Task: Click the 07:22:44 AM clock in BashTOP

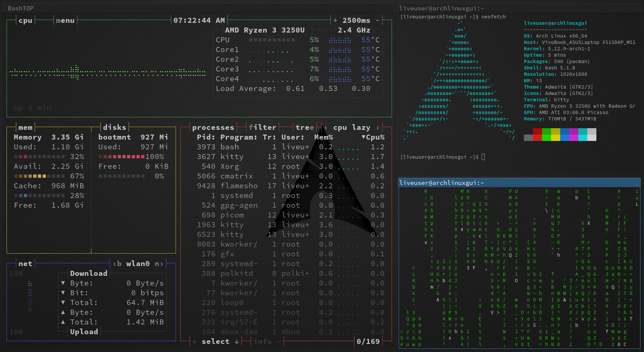Action: (x=199, y=20)
